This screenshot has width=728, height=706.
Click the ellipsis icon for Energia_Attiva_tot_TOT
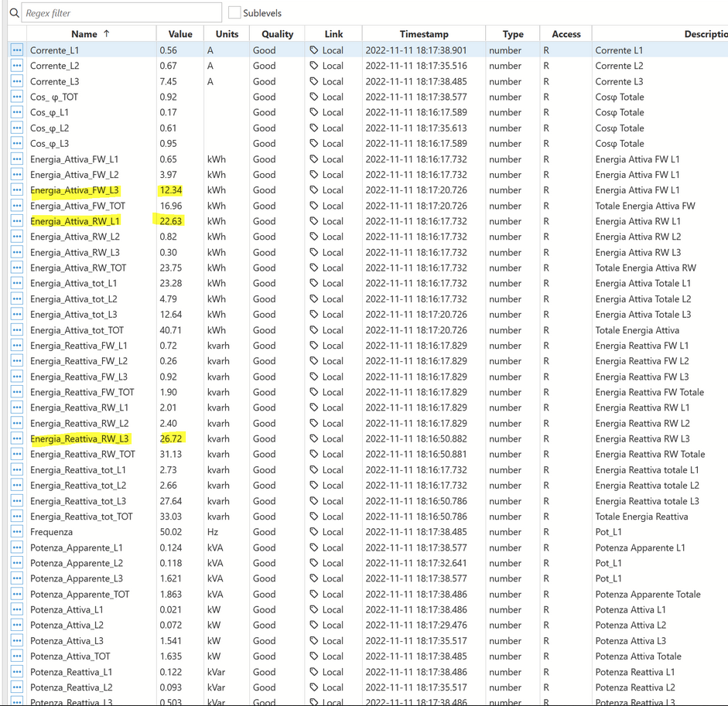(x=17, y=330)
